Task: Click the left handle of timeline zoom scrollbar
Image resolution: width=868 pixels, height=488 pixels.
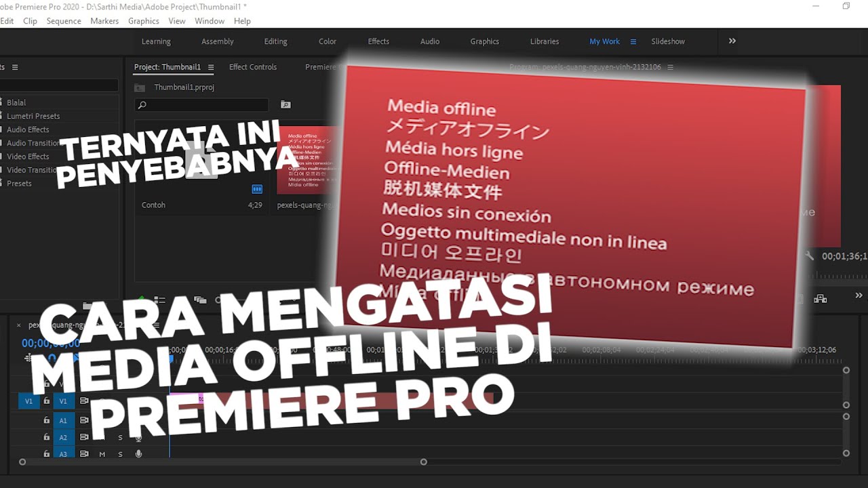Action: click(22, 462)
